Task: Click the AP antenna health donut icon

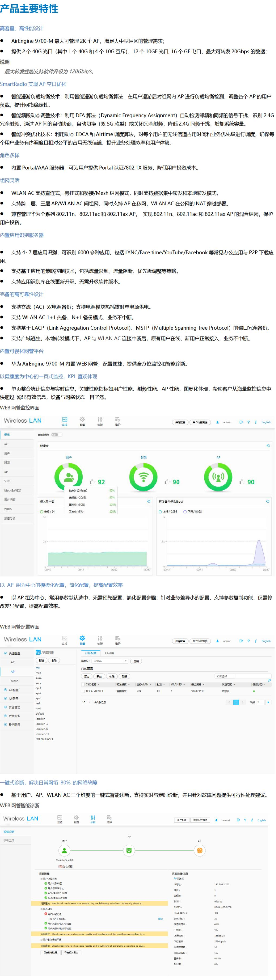Action: 218,477
